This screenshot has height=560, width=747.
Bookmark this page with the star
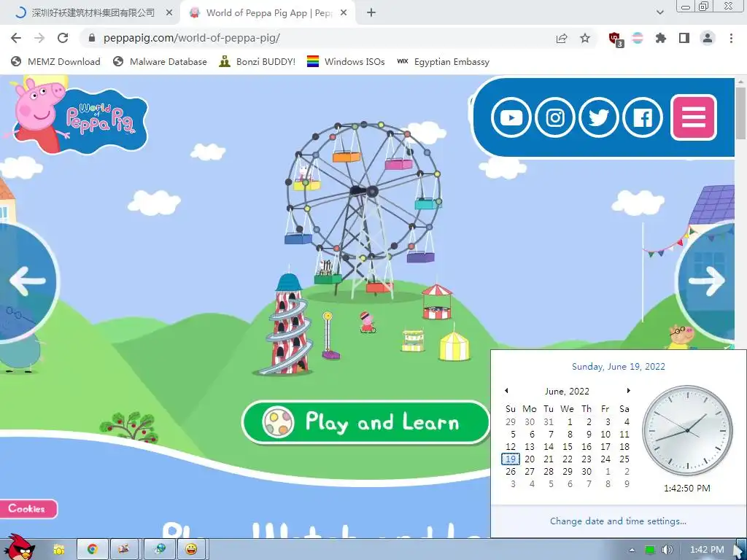click(x=585, y=39)
